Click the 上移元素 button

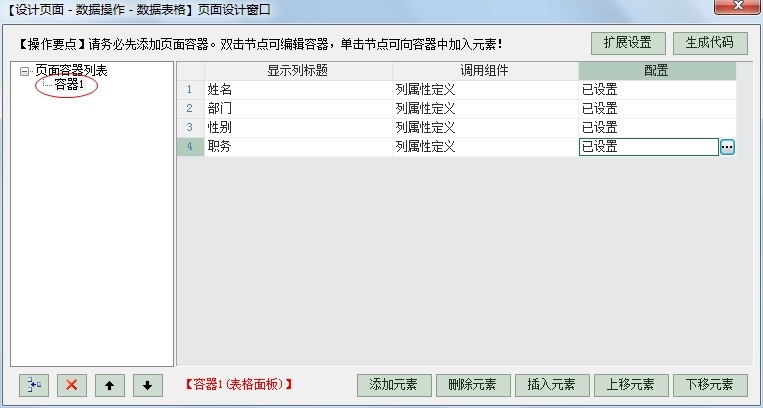631,385
